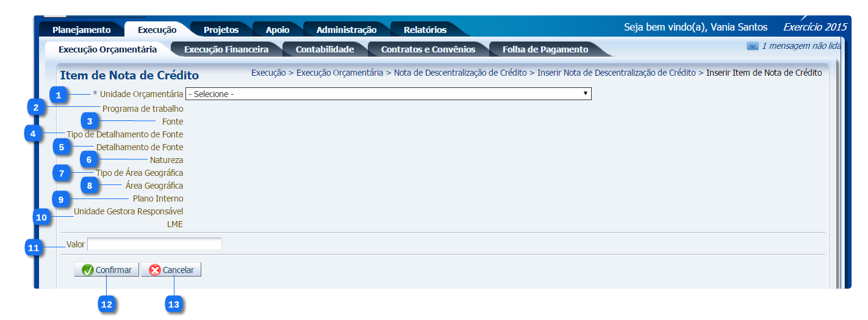Click the first breadcrumb link Execução
The width and height of the screenshot is (868, 320).
268,73
